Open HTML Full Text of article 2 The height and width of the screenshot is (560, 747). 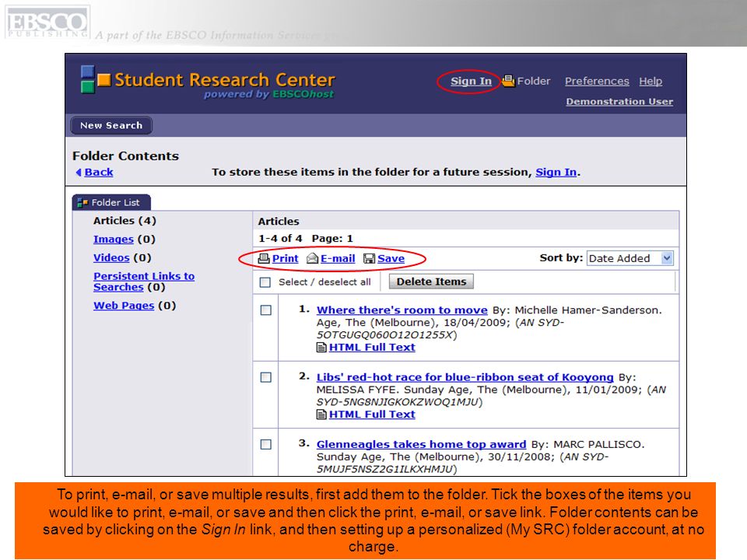tap(372, 415)
